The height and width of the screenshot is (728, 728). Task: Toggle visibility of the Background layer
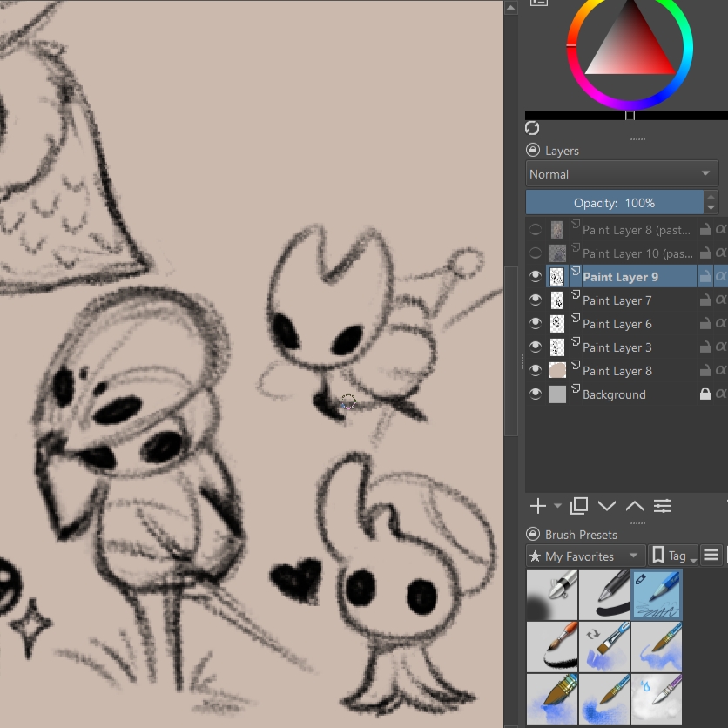tap(536, 394)
